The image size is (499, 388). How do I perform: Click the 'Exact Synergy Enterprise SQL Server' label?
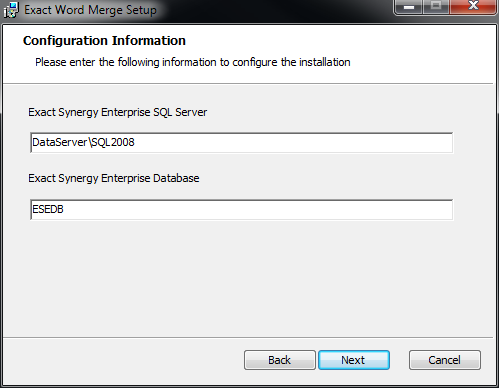click(x=117, y=112)
